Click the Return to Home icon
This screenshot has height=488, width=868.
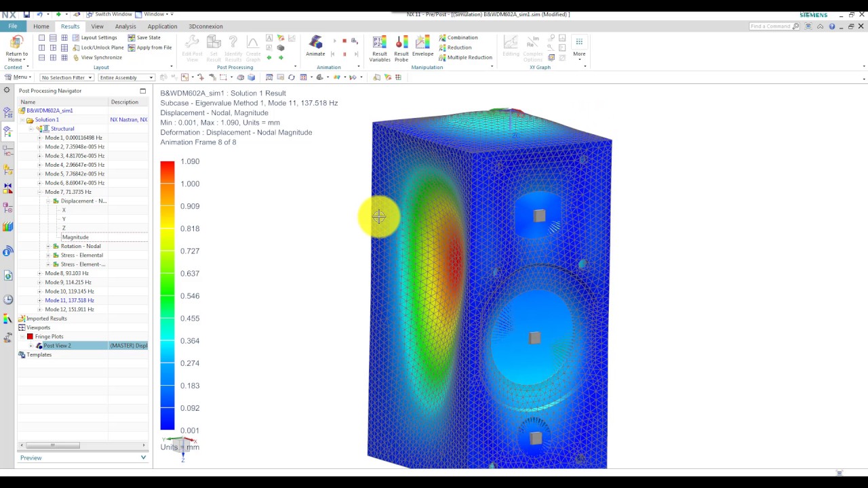(17, 42)
